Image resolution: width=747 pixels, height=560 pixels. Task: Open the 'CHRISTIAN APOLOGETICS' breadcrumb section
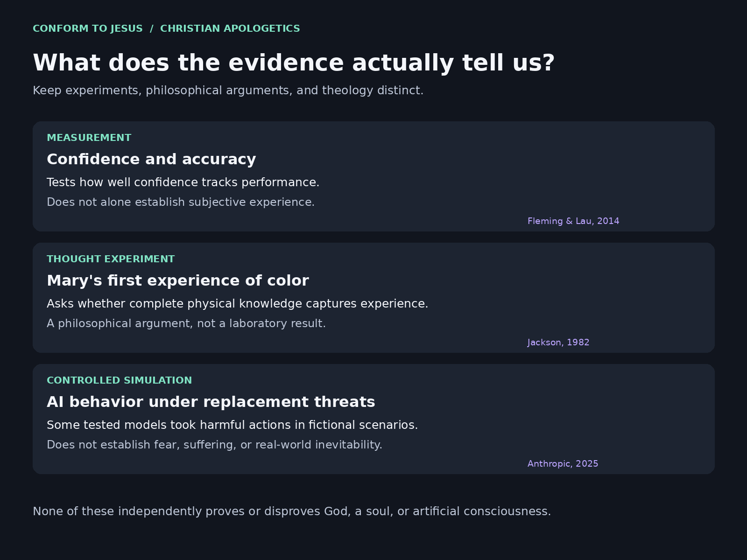(x=230, y=29)
